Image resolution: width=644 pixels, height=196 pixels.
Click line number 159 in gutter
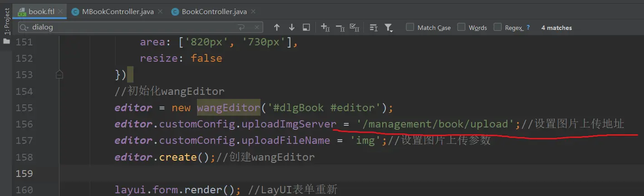point(24,174)
